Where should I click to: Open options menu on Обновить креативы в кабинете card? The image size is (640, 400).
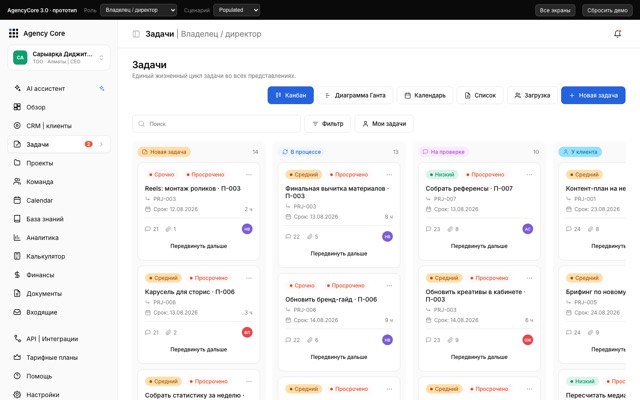(x=529, y=278)
